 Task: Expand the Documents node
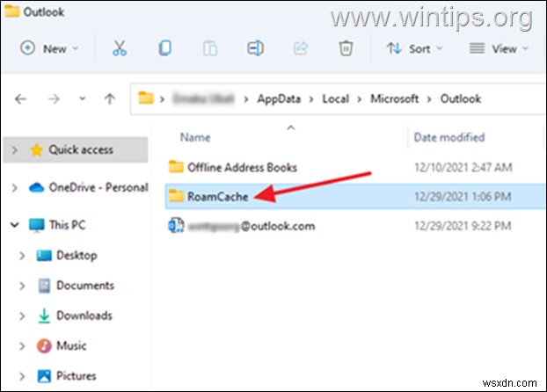(x=22, y=286)
